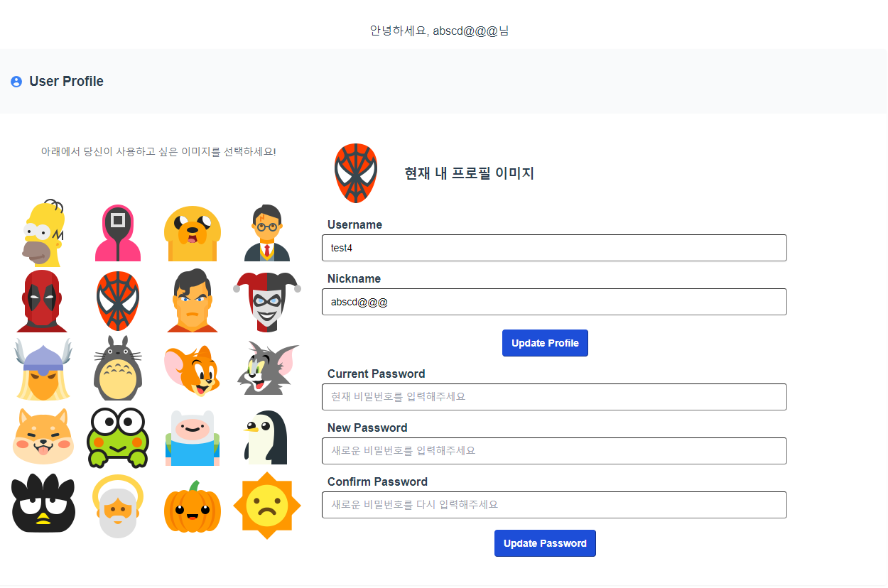Click the Update Password button
This screenshot has height=588, width=888.
545,543
